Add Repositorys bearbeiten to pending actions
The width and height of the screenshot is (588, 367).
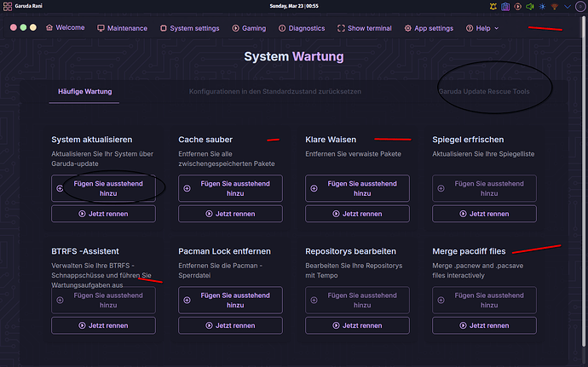pos(357,300)
